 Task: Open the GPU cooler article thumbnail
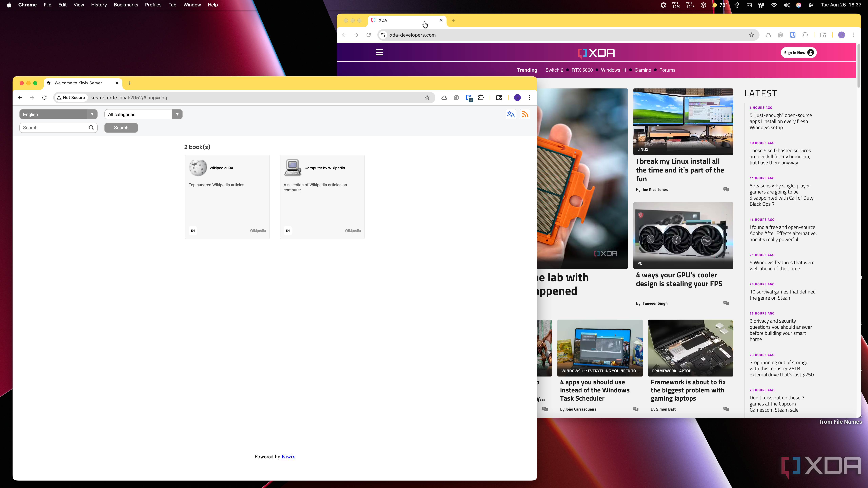point(683,235)
